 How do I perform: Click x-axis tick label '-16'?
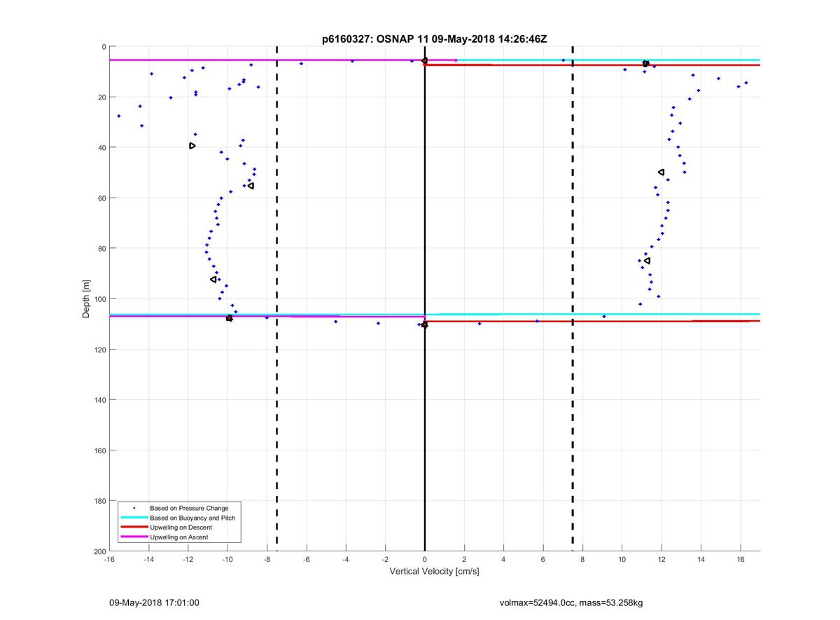coord(109,560)
